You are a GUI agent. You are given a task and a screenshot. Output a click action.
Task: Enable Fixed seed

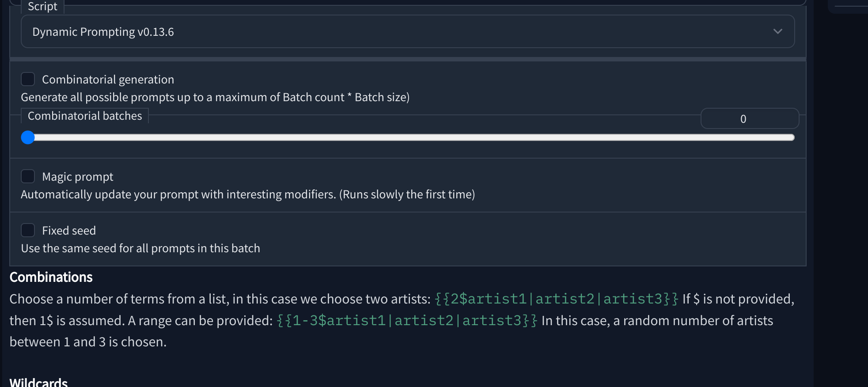28,230
